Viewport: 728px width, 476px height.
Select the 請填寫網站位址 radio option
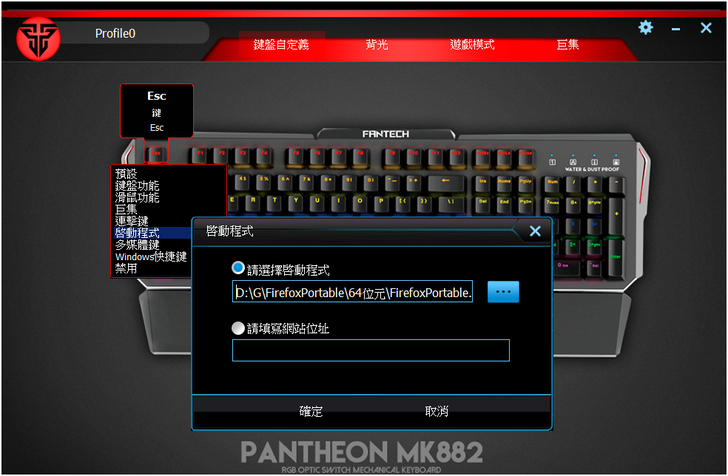pos(238,328)
